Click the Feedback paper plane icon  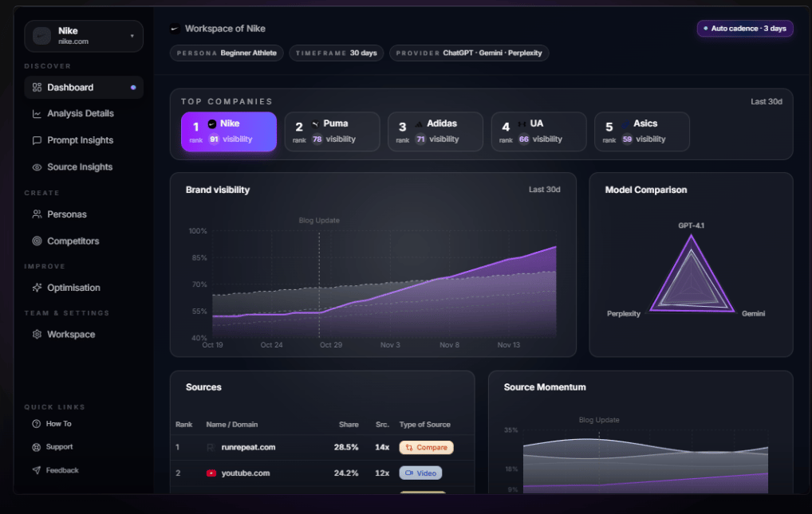click(x=36, y=470)
